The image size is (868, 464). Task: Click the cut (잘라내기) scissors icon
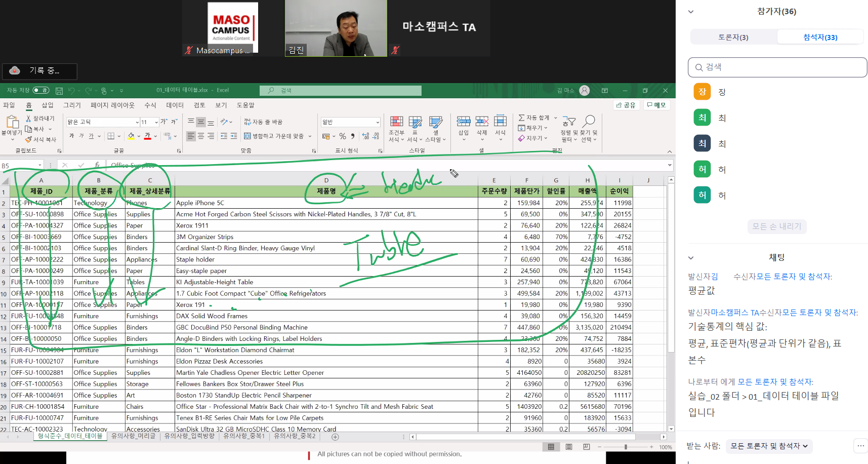coord(29,119)
